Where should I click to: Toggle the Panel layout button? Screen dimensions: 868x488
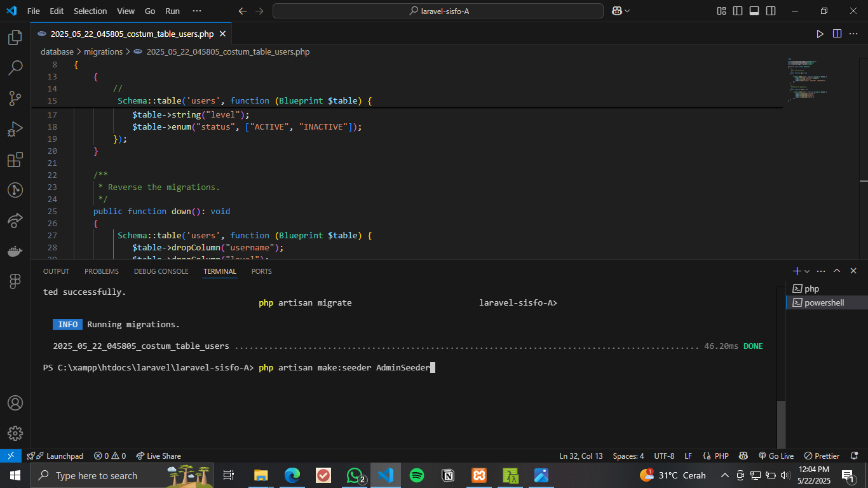point(754,11)
